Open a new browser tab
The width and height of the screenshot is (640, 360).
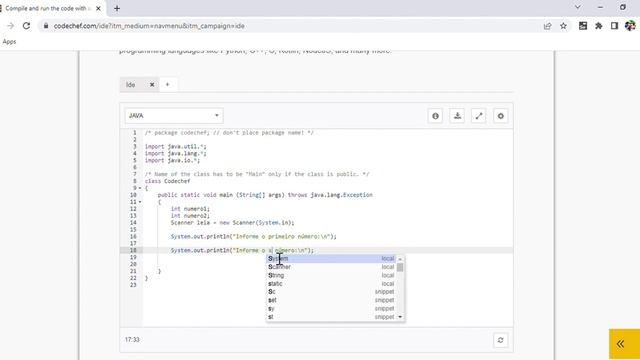pyautogui.click(x=117, y=8)
